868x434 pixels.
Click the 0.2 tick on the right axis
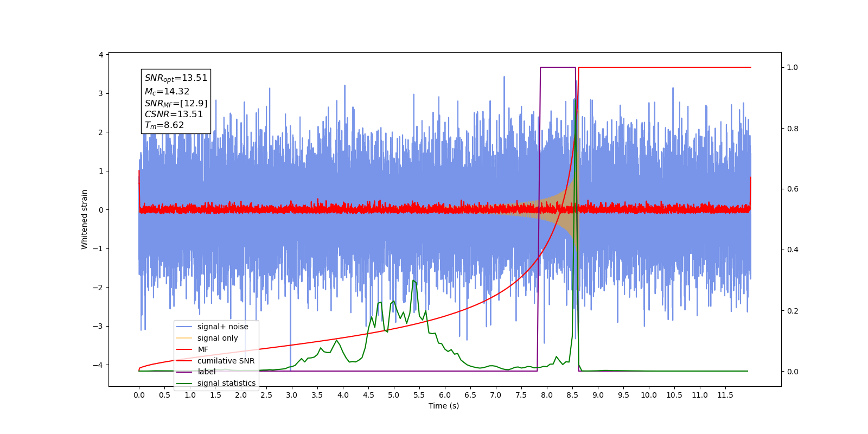[x=793, y=311]
